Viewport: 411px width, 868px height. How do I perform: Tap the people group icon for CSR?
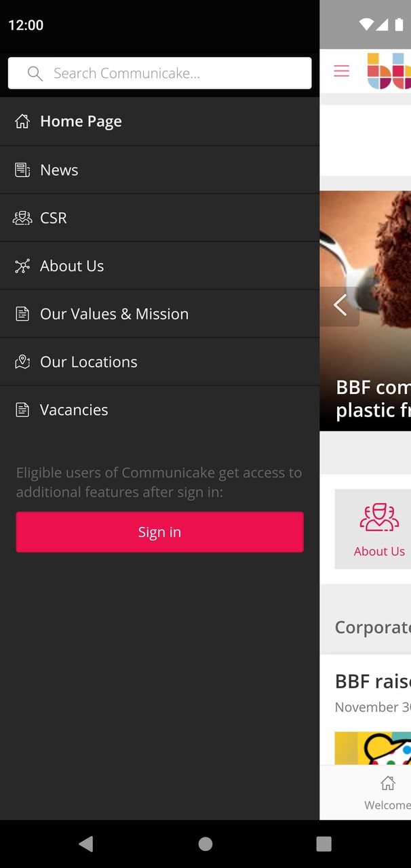(x=22, y=218)
